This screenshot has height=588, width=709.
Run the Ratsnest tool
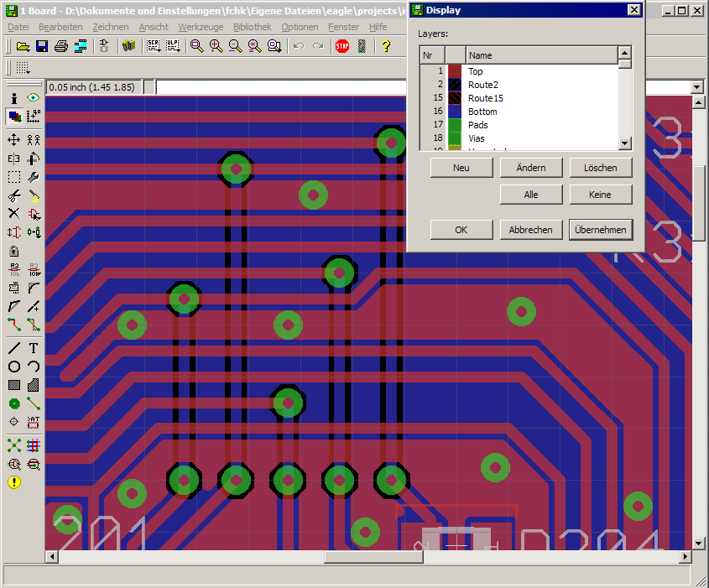tap(14, 445)
